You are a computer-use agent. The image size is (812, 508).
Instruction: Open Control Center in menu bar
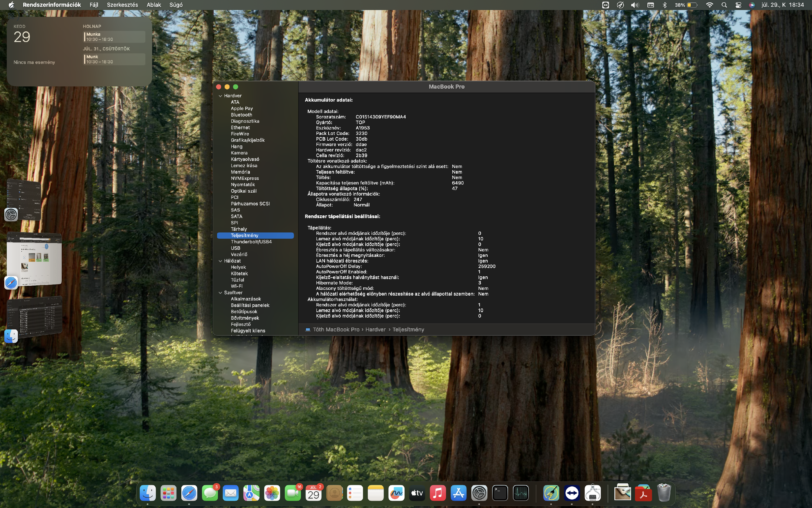tap(738, 5)
